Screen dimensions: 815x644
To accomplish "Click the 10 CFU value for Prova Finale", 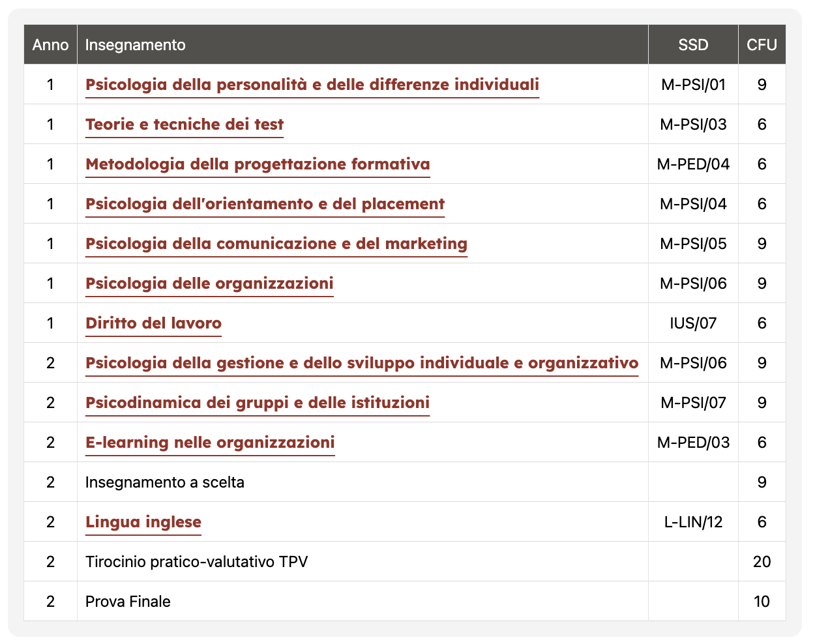I will point(762,602).
